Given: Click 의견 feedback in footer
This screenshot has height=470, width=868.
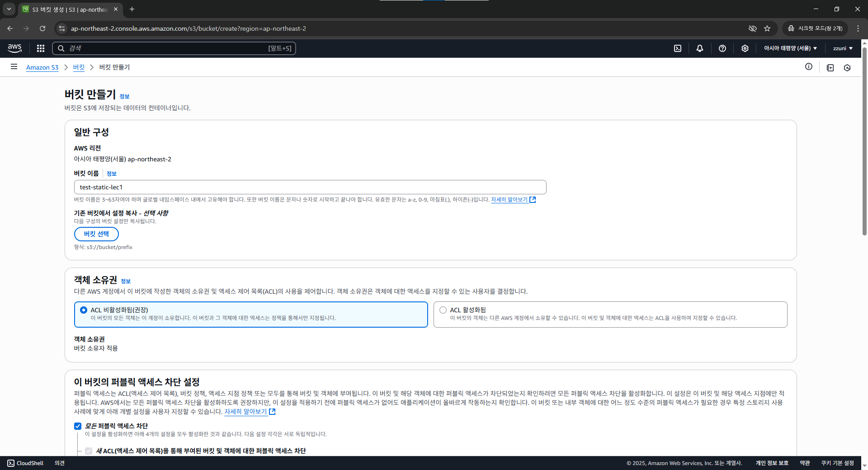Looking at the screenshot, I should [x=60, y=463].
